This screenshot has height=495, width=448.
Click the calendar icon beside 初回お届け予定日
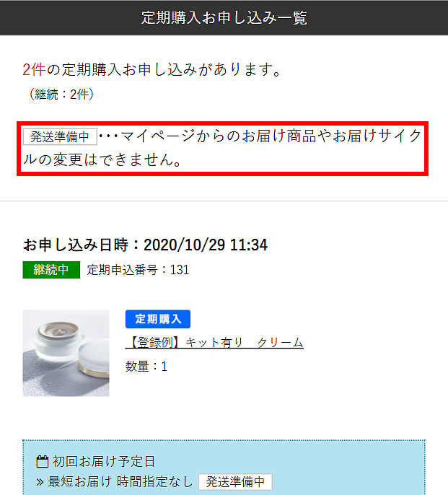click(43, 462)
